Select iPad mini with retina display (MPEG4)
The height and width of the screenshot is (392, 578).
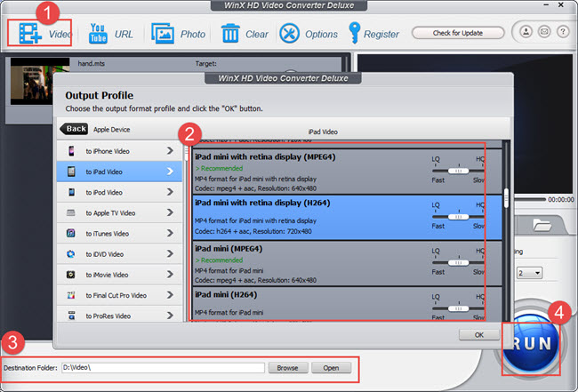click(347, 172)
